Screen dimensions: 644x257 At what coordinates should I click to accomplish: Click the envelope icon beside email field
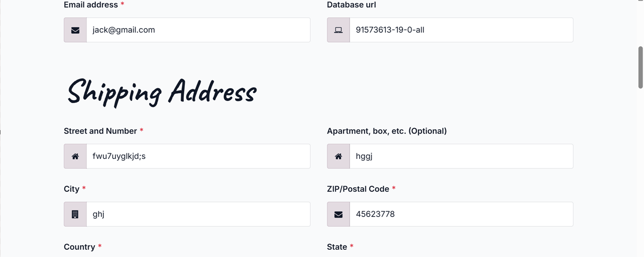point(75,30)
